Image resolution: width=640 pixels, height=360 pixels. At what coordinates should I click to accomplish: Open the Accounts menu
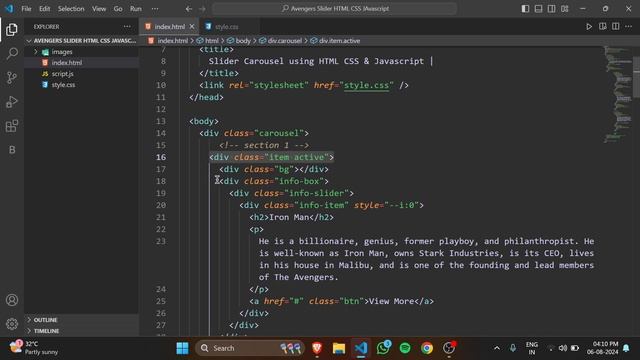(x=12, y=300)
